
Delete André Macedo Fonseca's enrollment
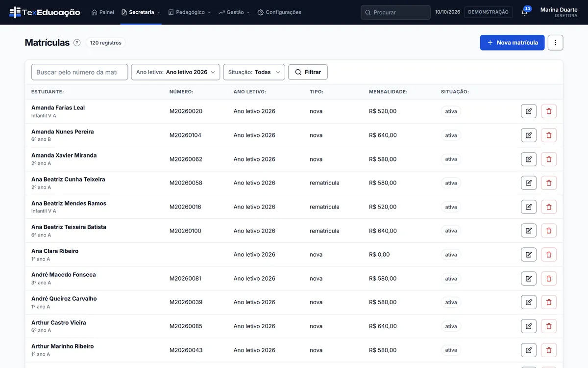coord(549,279)
